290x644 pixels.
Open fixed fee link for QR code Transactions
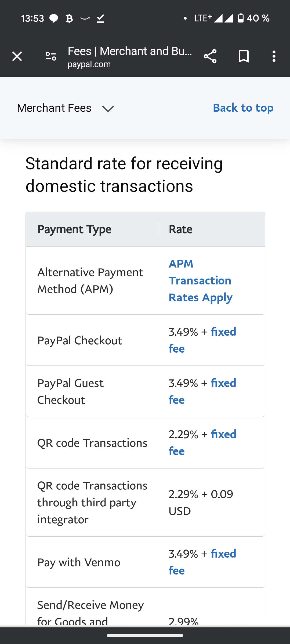point(223,434)
